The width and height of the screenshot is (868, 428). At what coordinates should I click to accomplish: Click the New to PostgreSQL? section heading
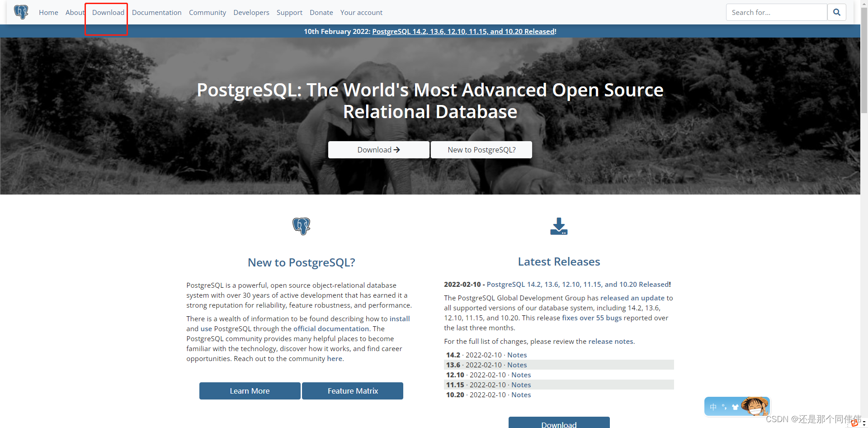(302, 262)
